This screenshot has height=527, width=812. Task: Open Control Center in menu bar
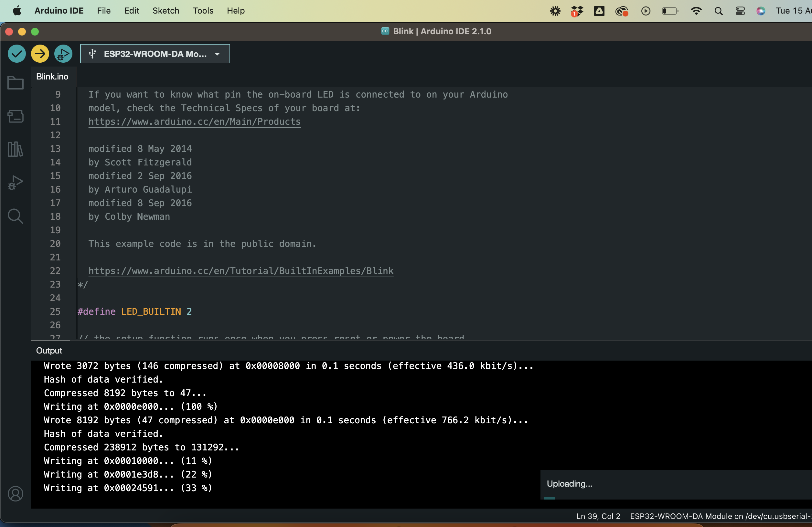[740, 11]
